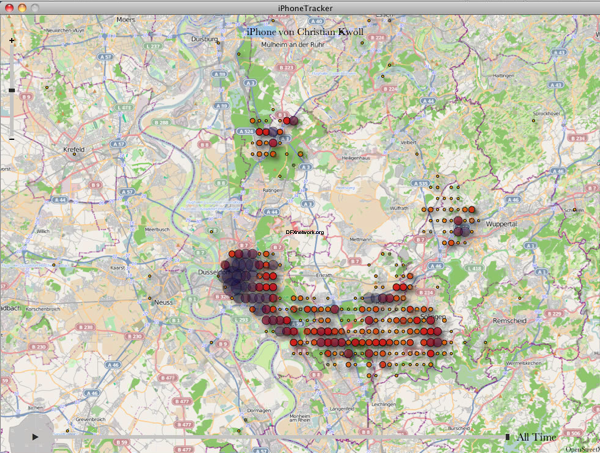Click the OpenStreetMap attribution text

pos(582,450)
